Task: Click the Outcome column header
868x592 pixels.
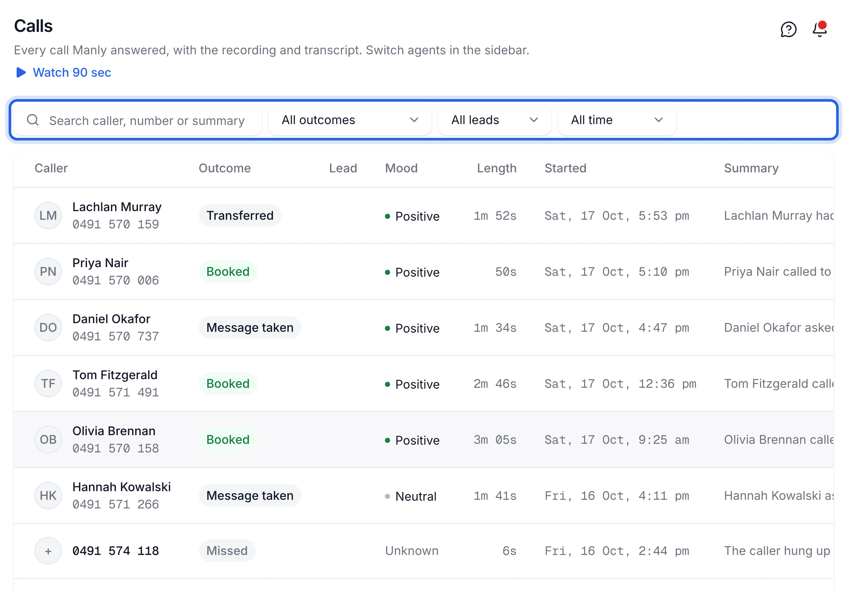Action: coord(225,168)
